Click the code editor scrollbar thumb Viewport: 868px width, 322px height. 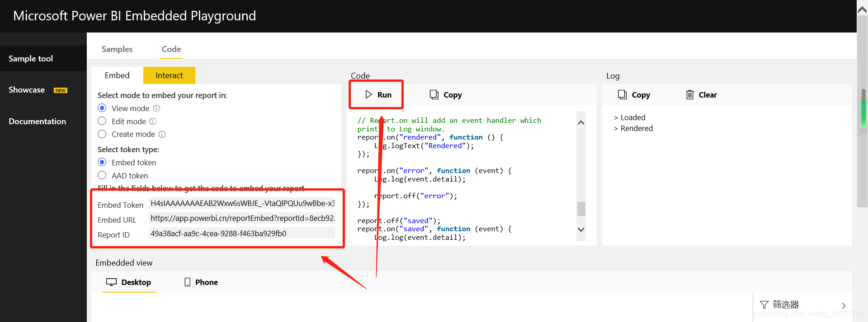581,209
